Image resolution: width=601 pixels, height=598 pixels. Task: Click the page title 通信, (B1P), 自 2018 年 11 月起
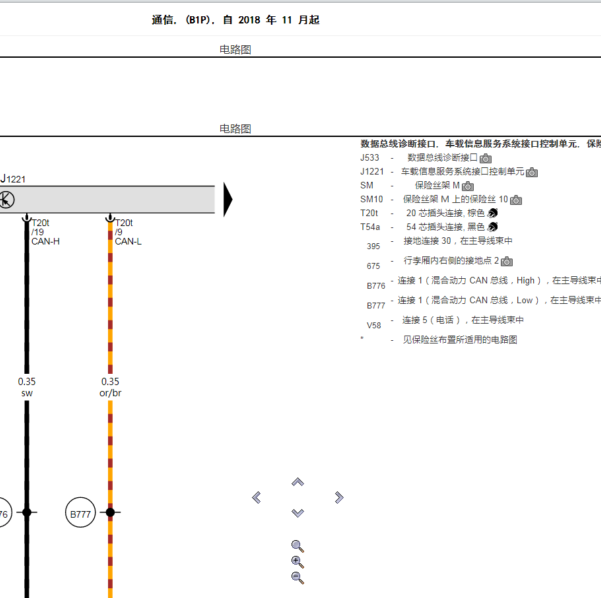pos(235,20)
